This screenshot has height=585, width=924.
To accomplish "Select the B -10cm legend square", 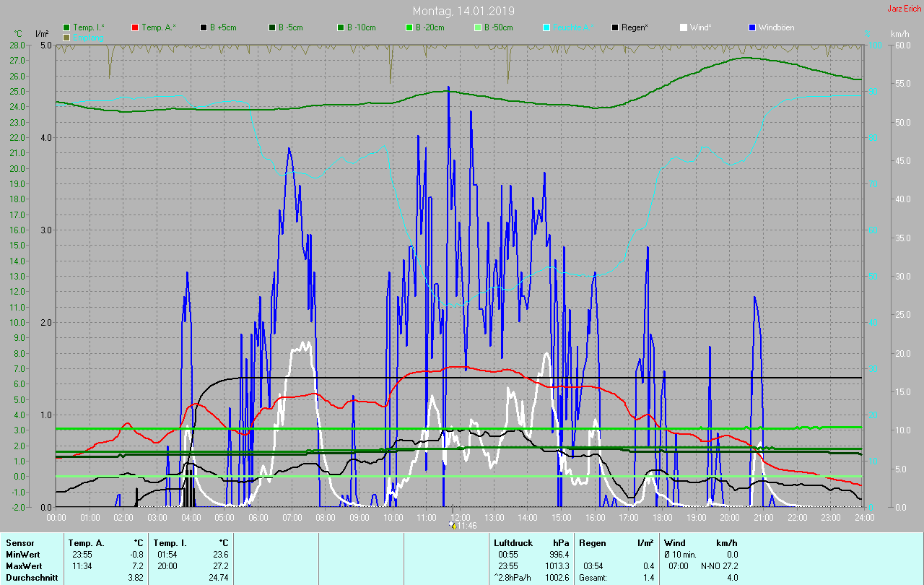I will [340, 27].
